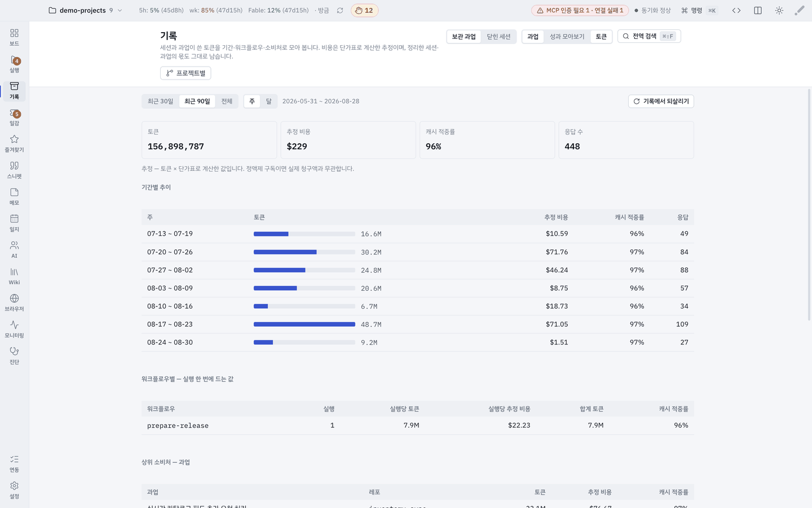This screenshot has width=812, height=508.
Task: Switch grouping to 달
Action: 269,101
